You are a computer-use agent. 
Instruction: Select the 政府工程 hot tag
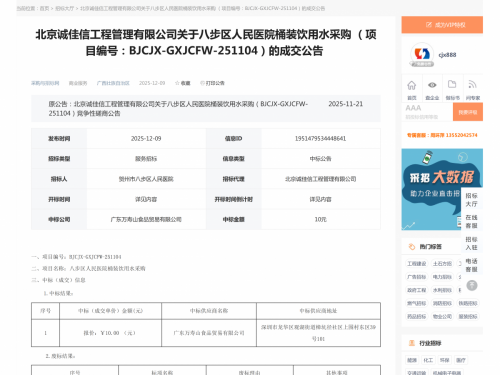(x=416, y=290)
